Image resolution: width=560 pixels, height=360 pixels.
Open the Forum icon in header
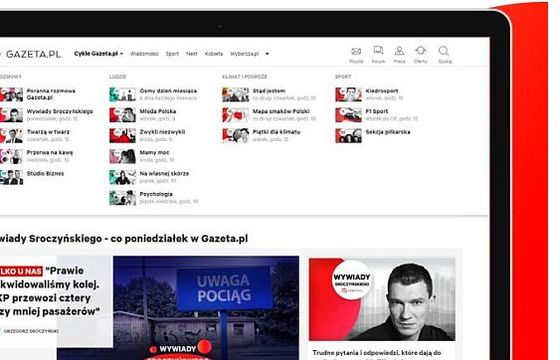click(378, 51)
